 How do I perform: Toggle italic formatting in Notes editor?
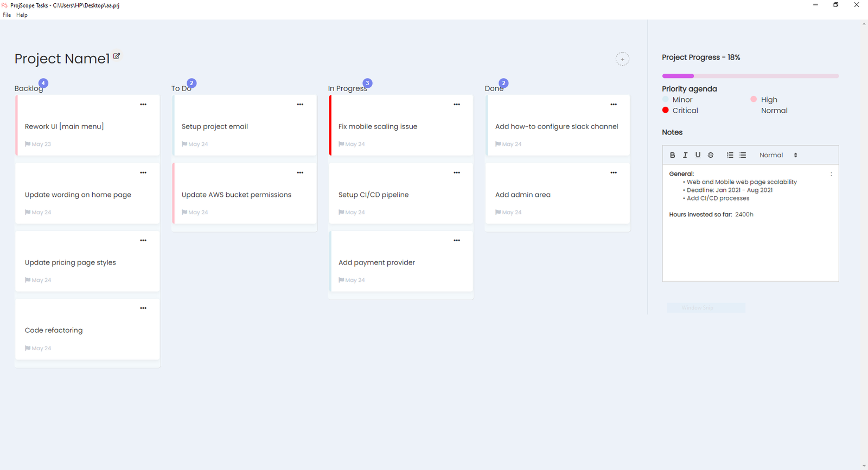click(685, 155)
